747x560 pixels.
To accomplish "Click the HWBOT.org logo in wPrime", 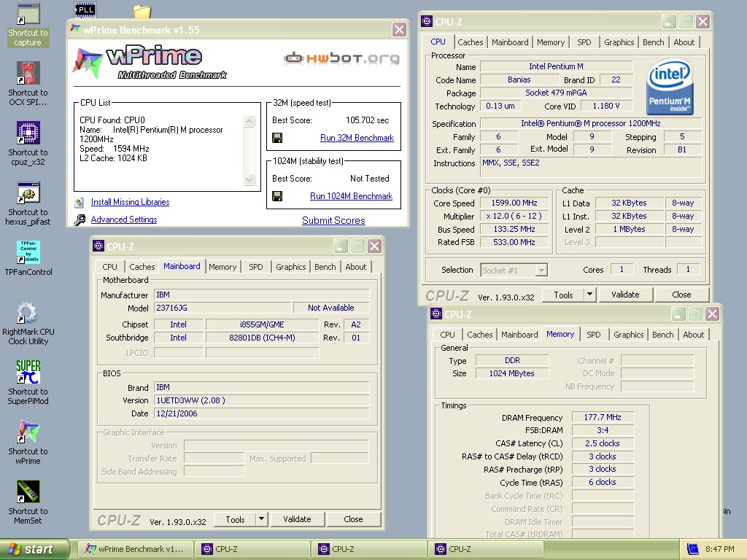I will (x=341, y=58).
